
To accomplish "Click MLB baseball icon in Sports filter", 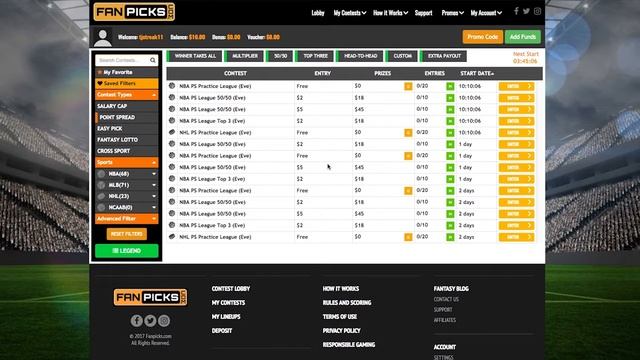I will click(102, 185).
